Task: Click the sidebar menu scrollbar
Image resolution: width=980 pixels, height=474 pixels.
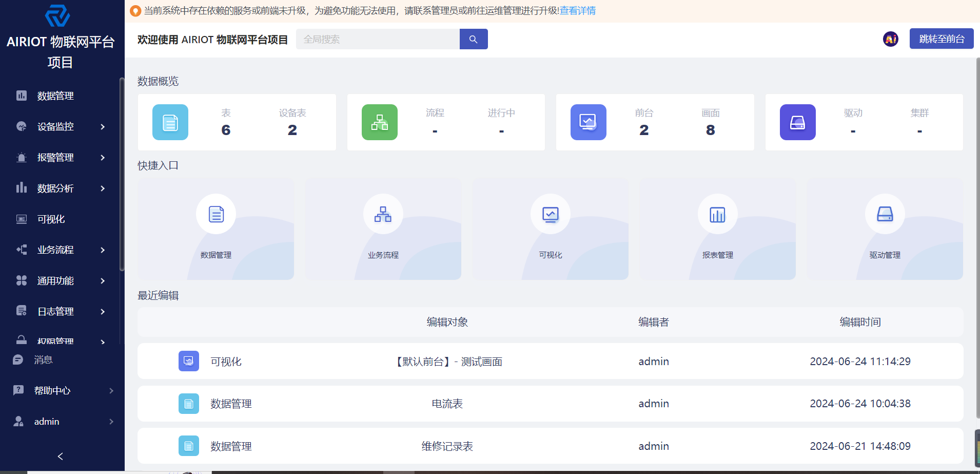Action: (x=122, y=174)
